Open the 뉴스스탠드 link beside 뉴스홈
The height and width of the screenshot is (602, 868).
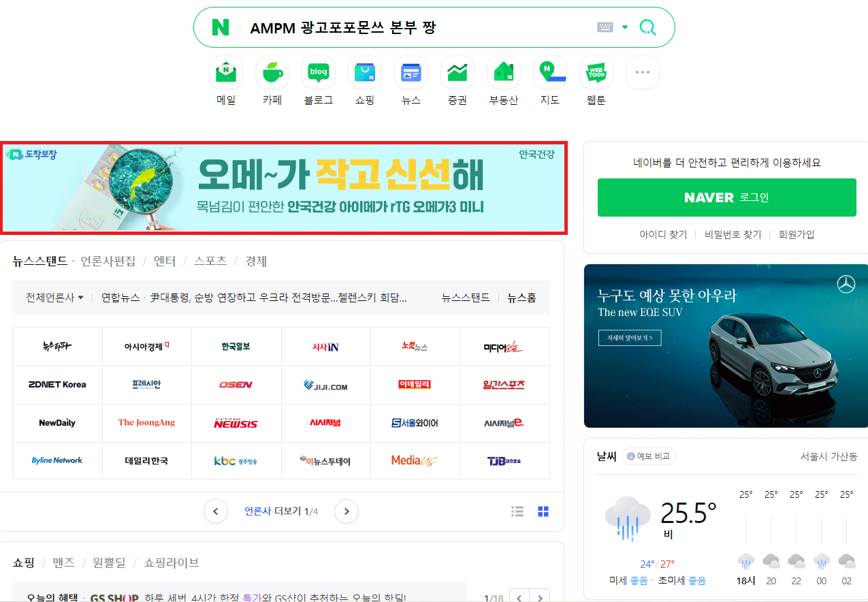click(466, 298)
